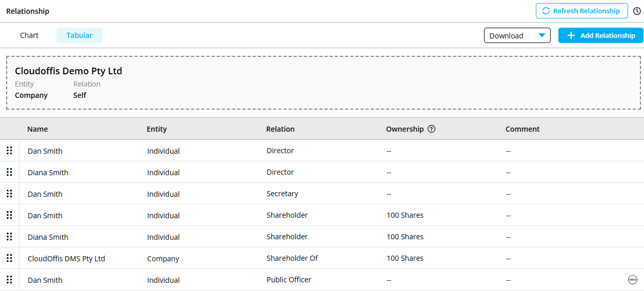The height and width of the screenshot is (291, 644).
Task: Click the Refresh Relationship button
Action: click(x=581, y=11)
